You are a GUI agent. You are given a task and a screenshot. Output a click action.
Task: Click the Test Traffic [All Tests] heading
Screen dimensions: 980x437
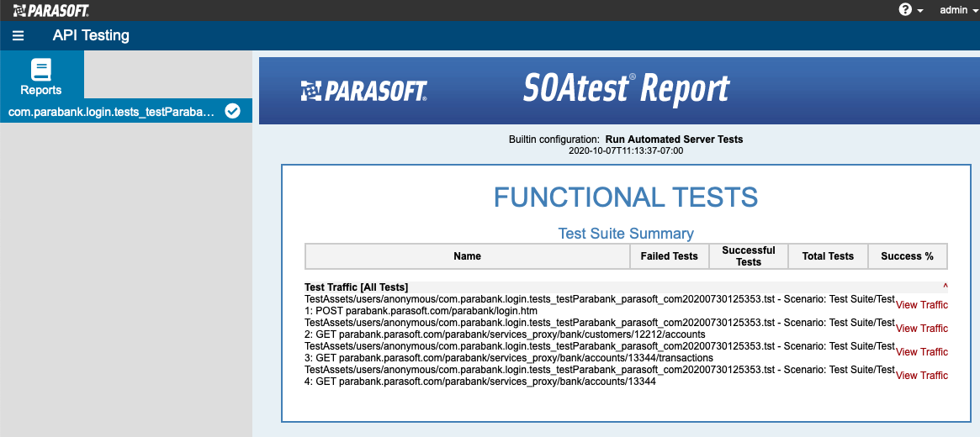[x=357, y=287]
